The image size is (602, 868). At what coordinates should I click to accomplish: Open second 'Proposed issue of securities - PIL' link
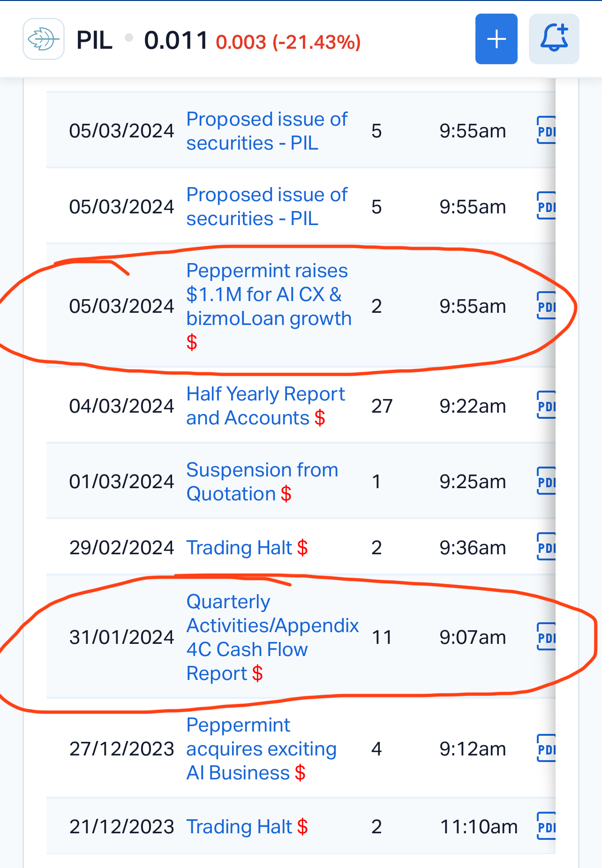(x=267, y=206)
